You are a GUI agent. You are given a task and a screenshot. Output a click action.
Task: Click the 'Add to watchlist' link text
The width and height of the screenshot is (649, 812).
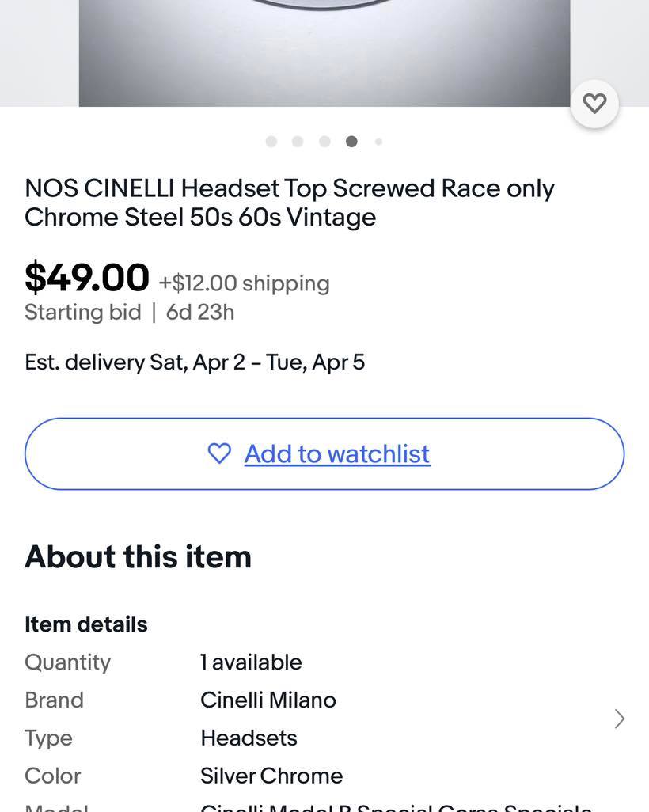click(x=337, y=453)
